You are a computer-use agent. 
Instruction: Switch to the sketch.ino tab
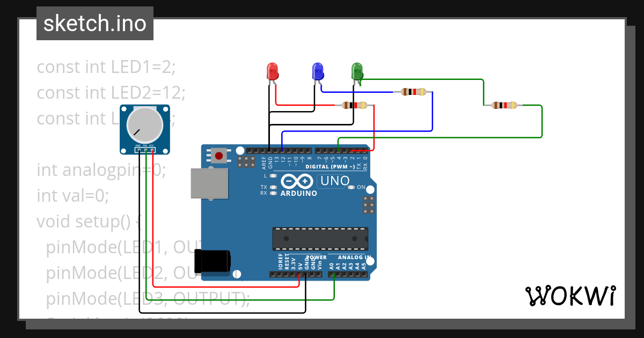[x=94, y=23]
